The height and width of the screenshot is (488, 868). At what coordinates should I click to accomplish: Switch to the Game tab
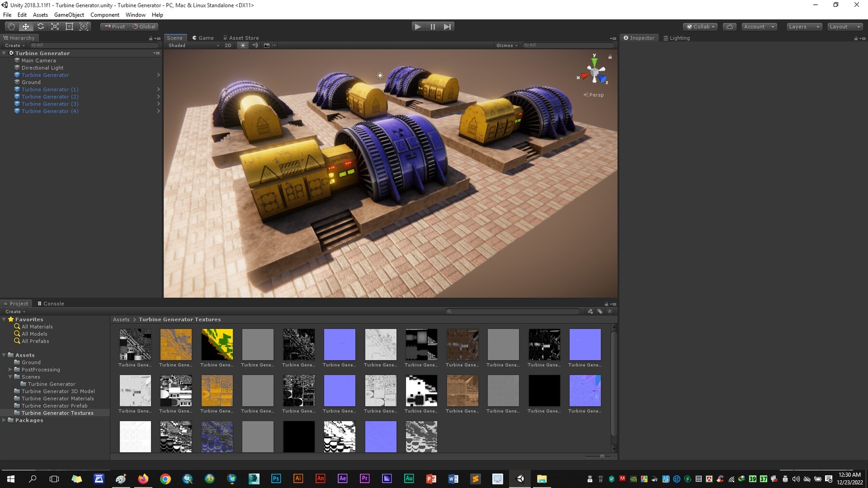[x=203, y=38]
